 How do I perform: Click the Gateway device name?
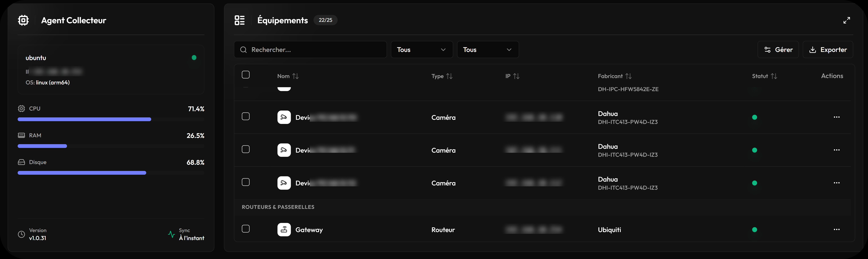tap(309, 230)
